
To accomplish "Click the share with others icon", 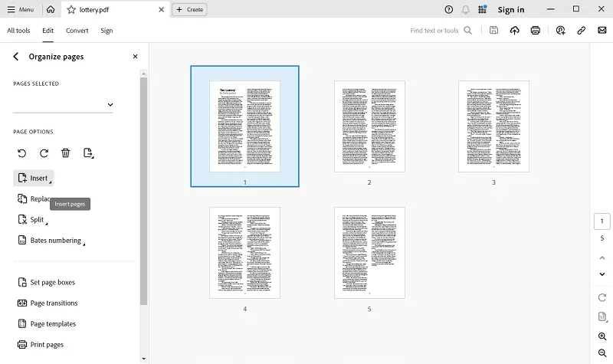I will (x=560, y=31).
